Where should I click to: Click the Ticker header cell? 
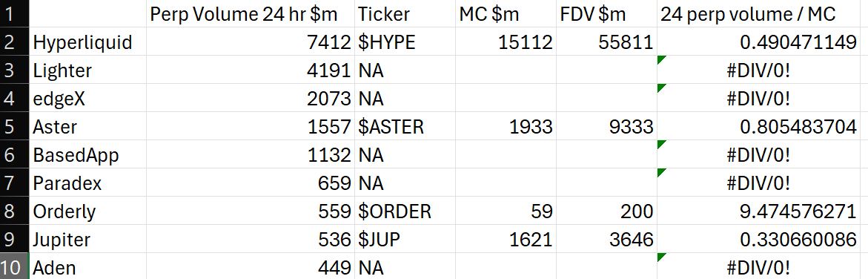[405, 14]
